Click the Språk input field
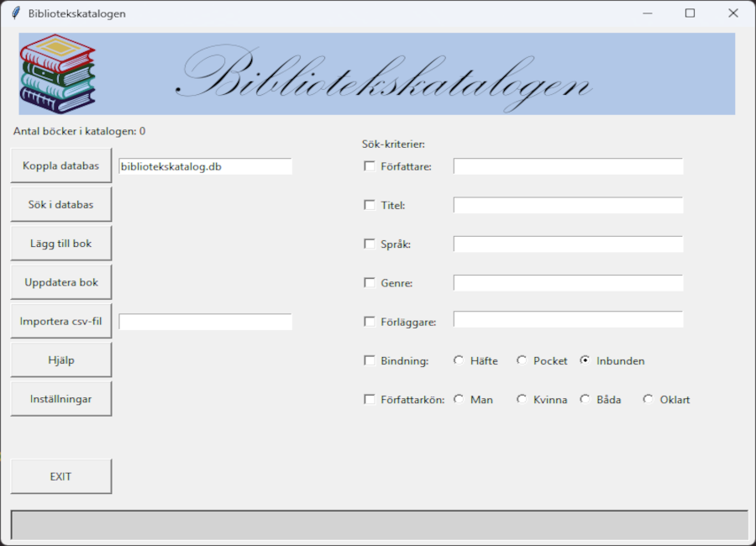This screenshot has width=756, height=546. click(x=568, y=244)
